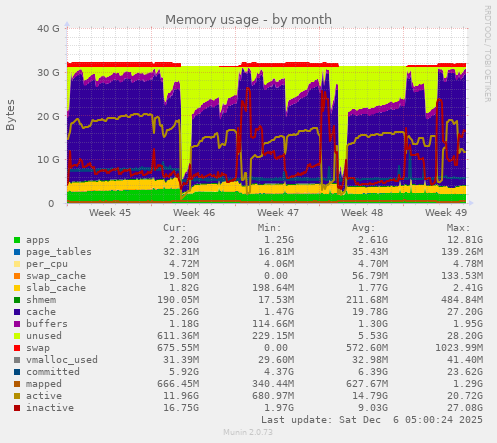Click the 'Max:' column header

(458, 228)
